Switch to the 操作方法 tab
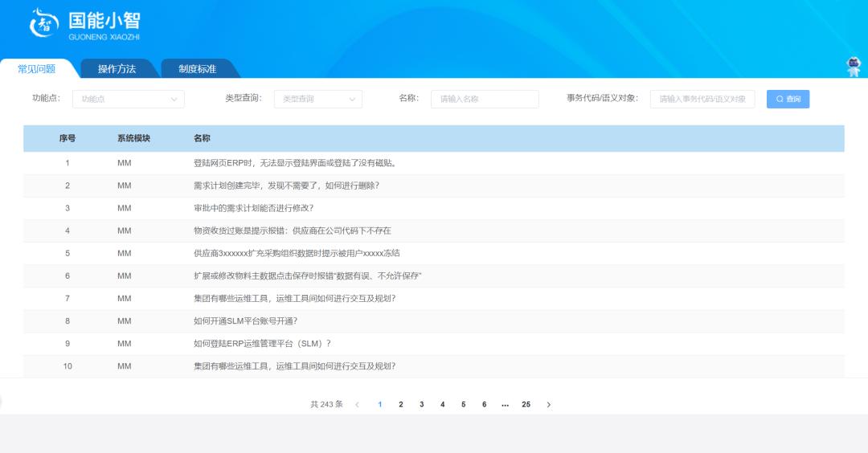868x453 pixels. (117, 69)
